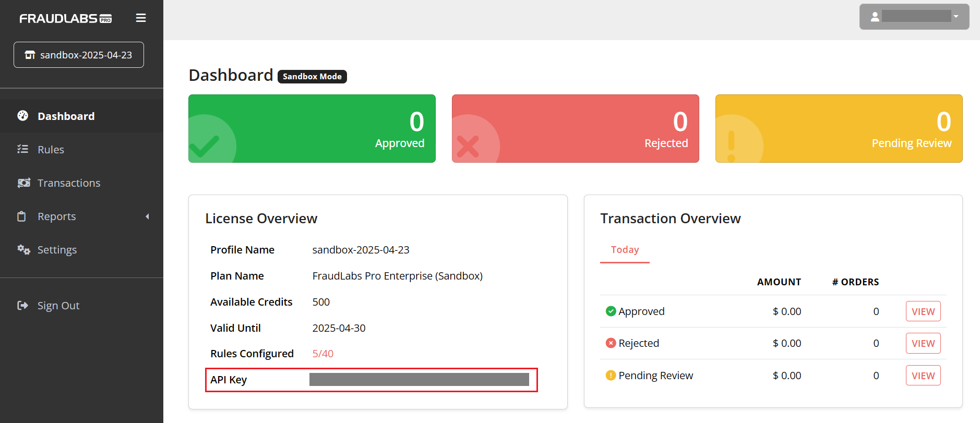980x423 pixels.
Task: Click the # ORDERS column header
Action: coord(855,282)
